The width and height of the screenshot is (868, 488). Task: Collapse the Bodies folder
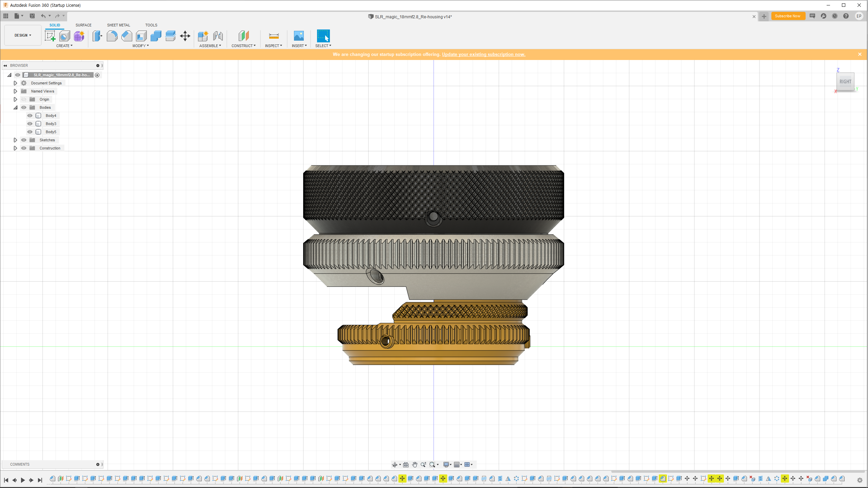tap(15, 107)
